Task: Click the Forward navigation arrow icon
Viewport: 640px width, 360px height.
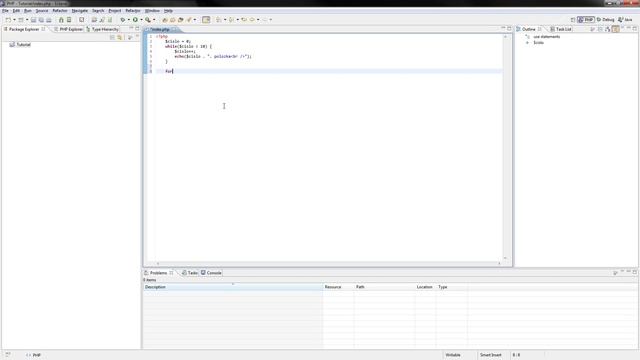Action: [x=264, y=20]
